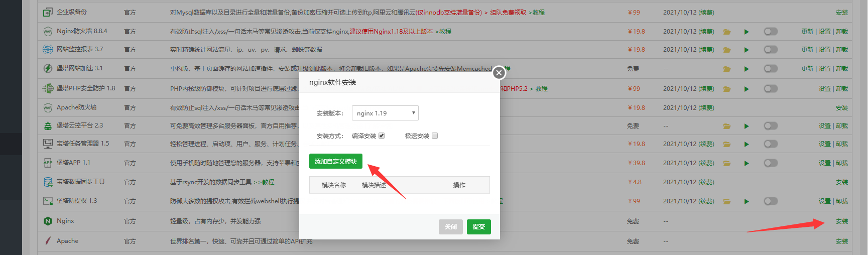Uncheck the 编译安装 checkbox
868x255 pixels.
point(382,136)
